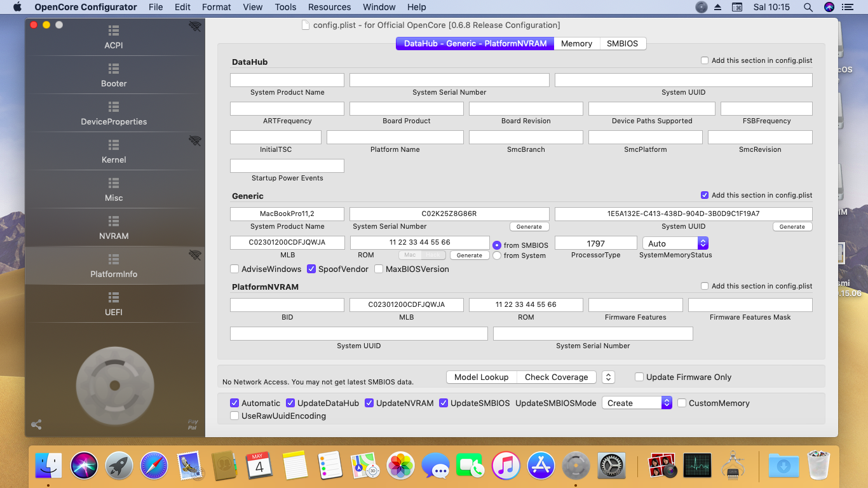
Task: Disable the UpdateDataHub checkbox
Action: (x=290, y=403)
